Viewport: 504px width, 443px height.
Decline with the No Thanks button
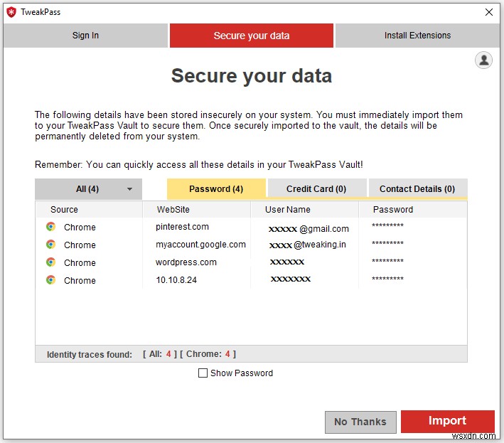tap(360, 422)
